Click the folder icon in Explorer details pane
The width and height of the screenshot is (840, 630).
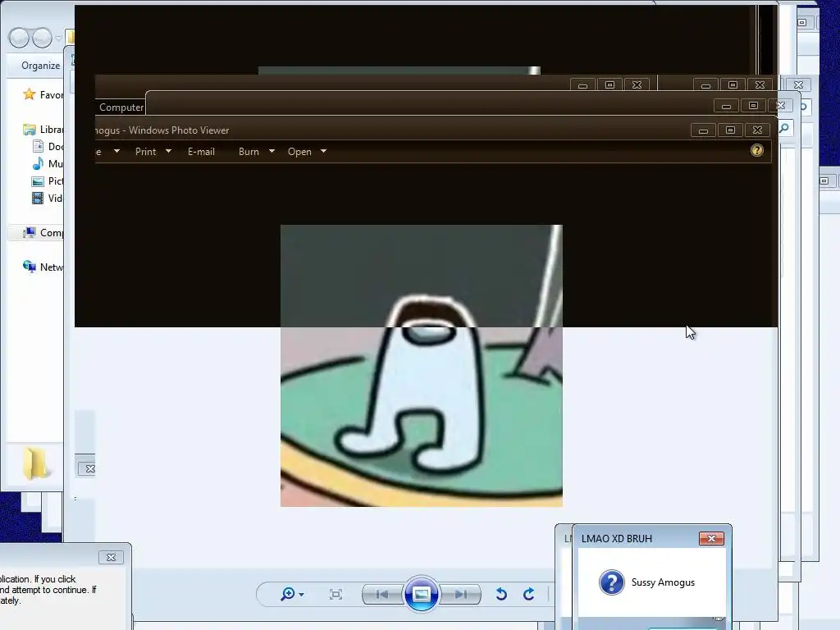36,463
